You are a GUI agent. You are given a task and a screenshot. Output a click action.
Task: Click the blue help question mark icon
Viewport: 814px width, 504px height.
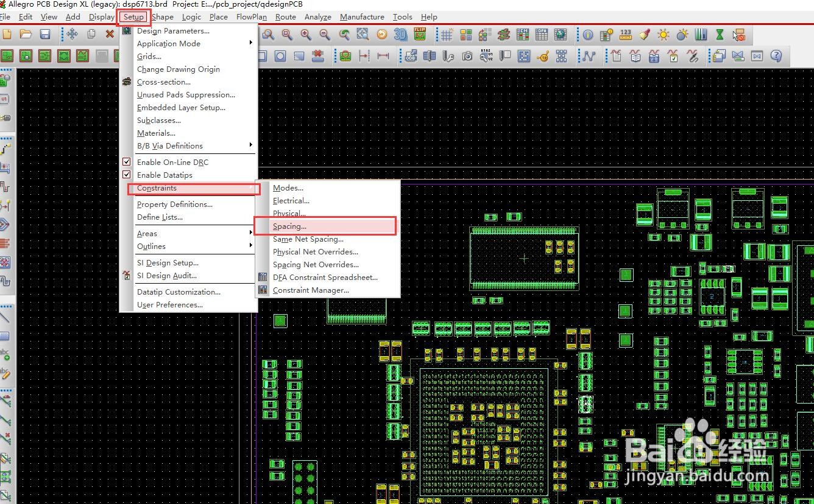tap(776, 57)
